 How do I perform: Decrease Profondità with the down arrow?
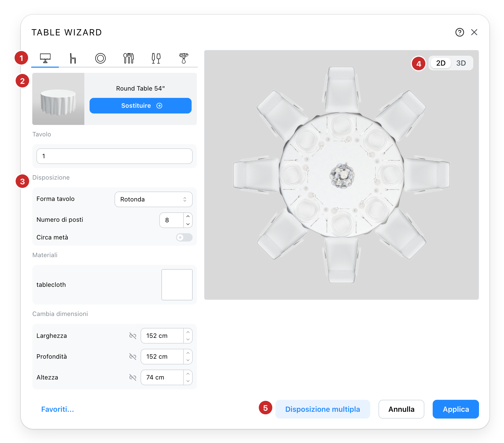pyautogui.click(x=188, y=360)
